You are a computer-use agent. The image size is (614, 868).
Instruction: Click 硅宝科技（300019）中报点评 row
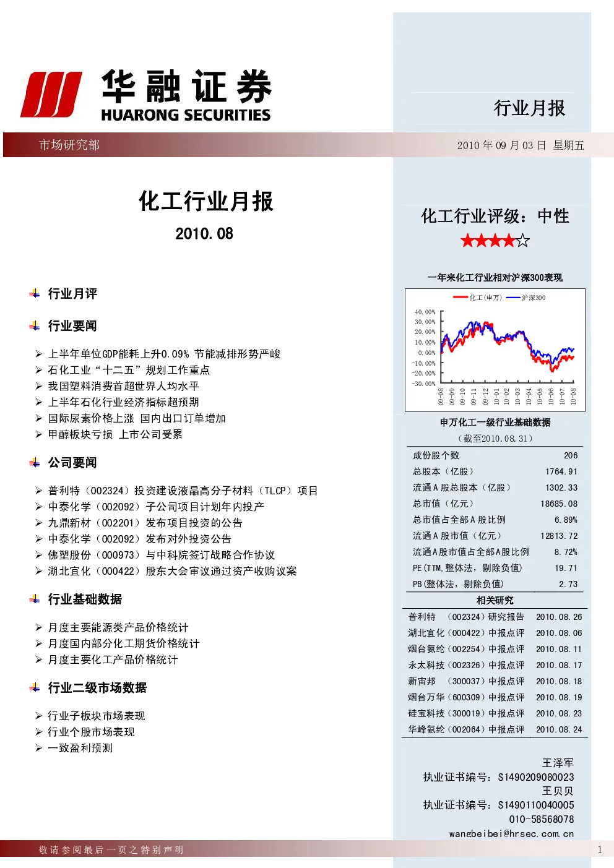495,713
